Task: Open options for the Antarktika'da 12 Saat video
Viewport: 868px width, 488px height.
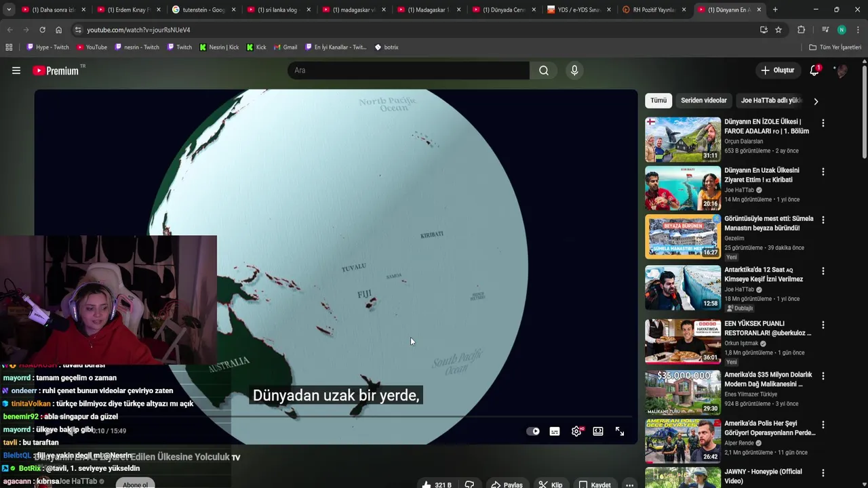Action: (823, 271)
